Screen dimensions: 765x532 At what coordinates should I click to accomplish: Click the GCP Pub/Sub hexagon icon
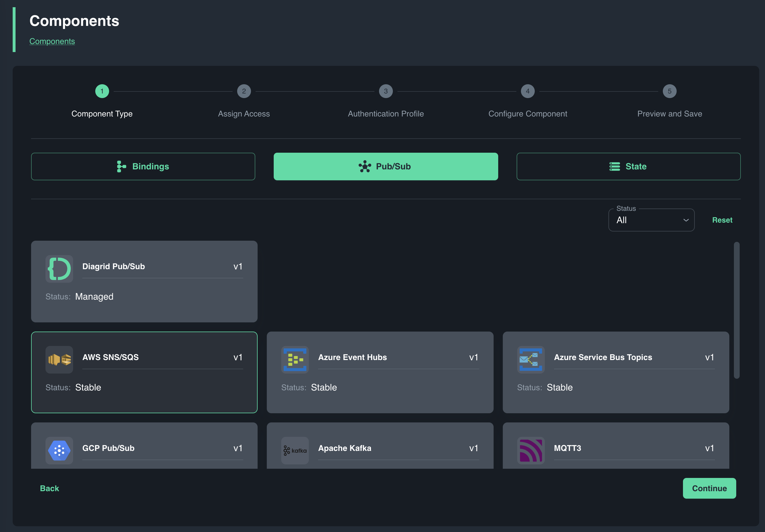59,450
